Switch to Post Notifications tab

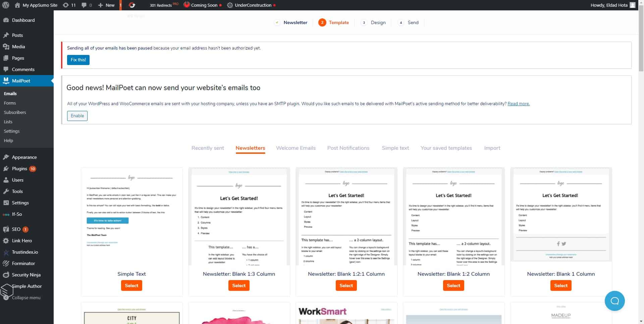click(348, 148)
